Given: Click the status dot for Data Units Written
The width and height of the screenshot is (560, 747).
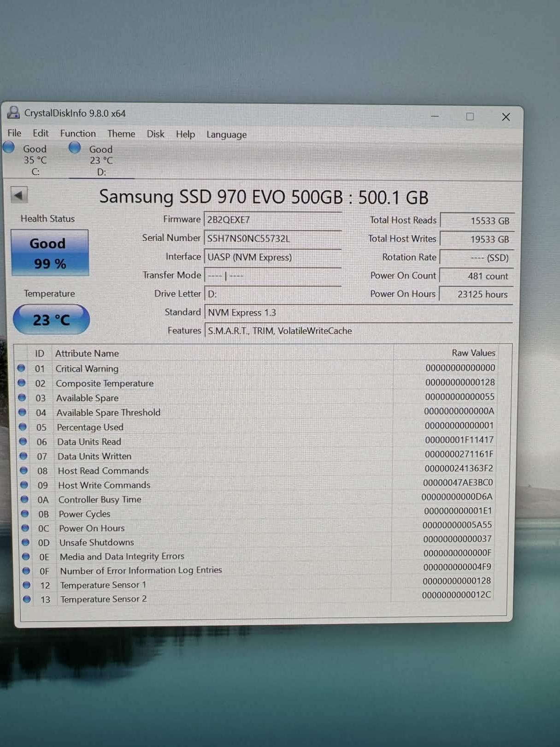Looking at the screenshot, I should point(24,456).
